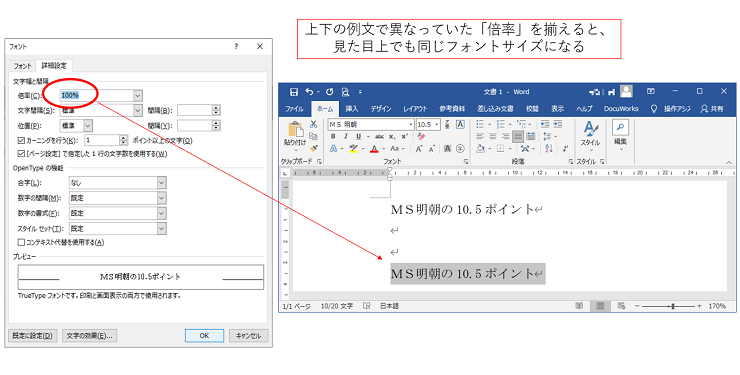Insert enclosed character circle icon
740x375 pixels.
[x=460, y=149]
